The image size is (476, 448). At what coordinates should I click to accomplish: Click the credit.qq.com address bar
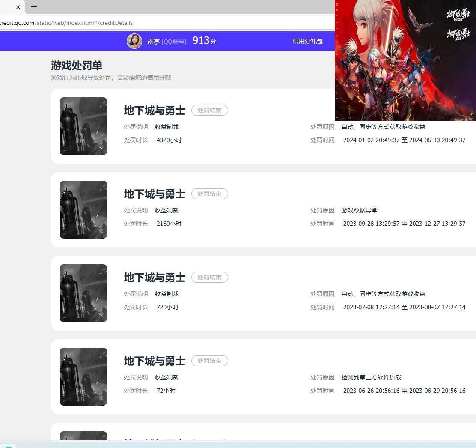coord(167,23)
